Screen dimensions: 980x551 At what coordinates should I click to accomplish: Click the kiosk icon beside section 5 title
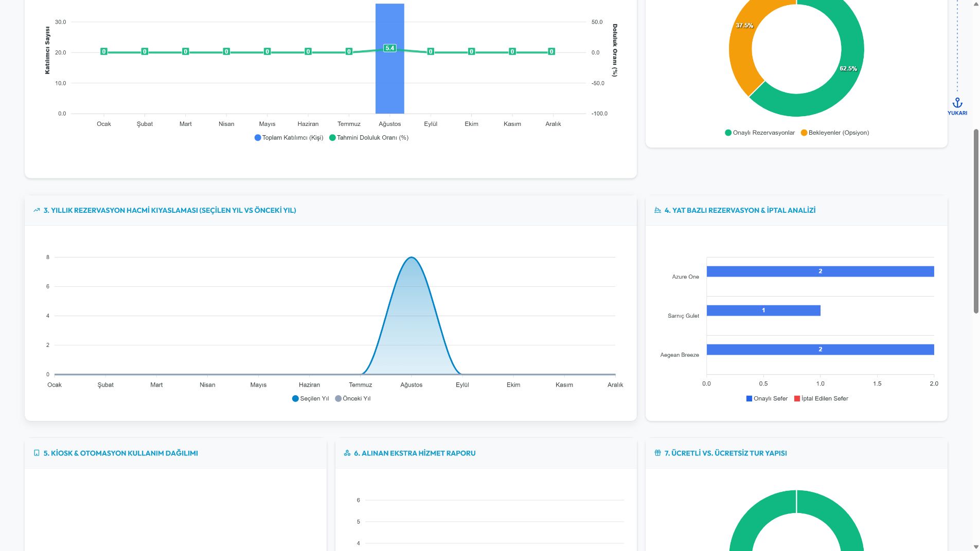[x=37, y=453]
